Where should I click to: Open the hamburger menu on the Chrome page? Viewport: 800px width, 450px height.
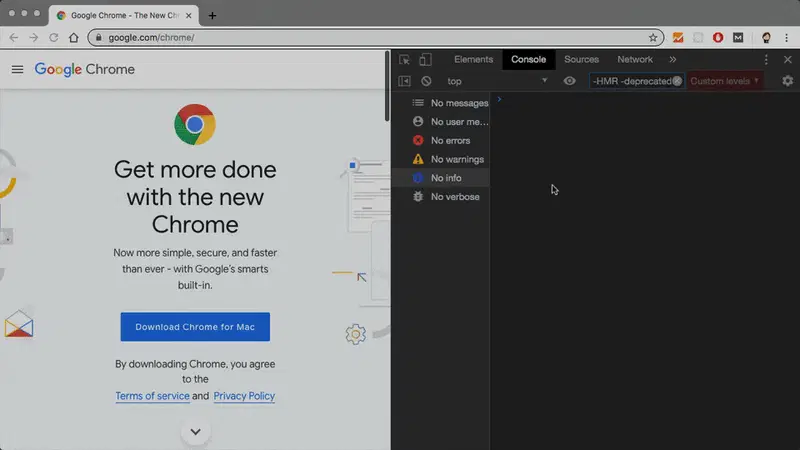coord(17,69)
